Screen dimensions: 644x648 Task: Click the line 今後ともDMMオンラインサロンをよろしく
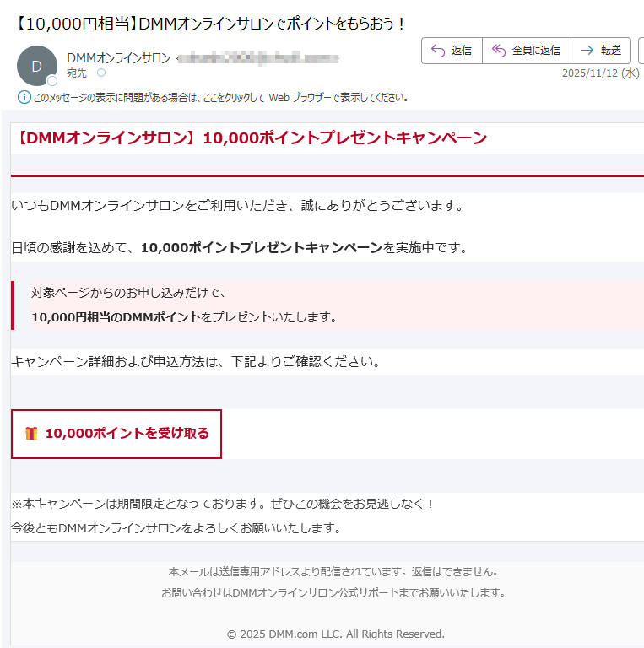click(176, 527)
